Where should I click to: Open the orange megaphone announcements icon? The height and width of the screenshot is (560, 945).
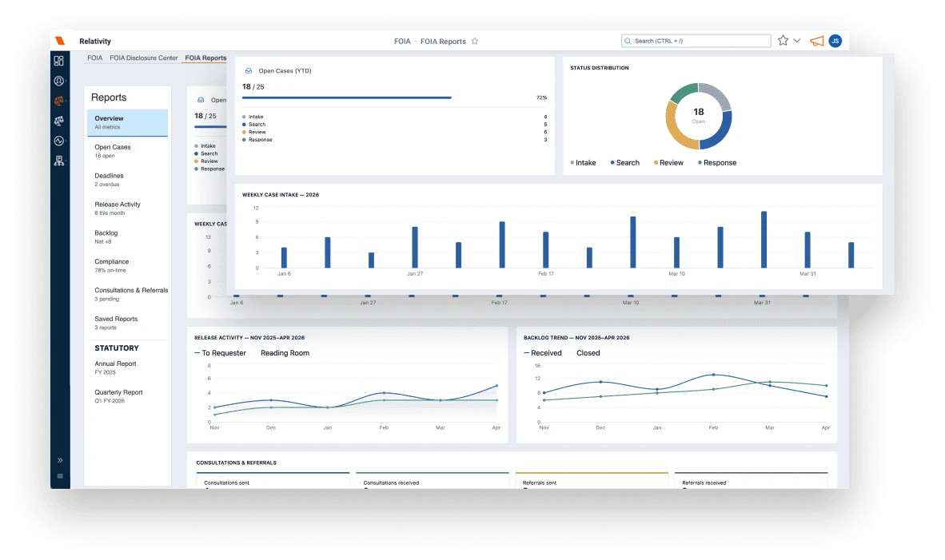tap(816, 41)
